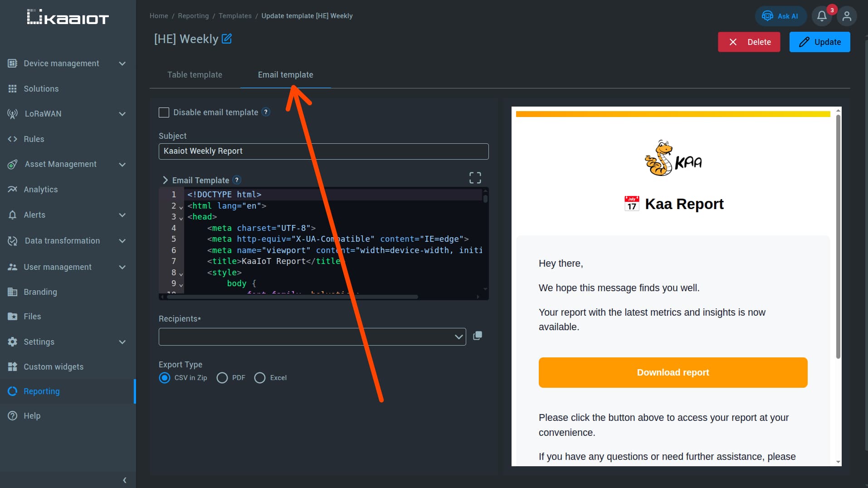Go to Reporting breadcrumb

[193, 16]
